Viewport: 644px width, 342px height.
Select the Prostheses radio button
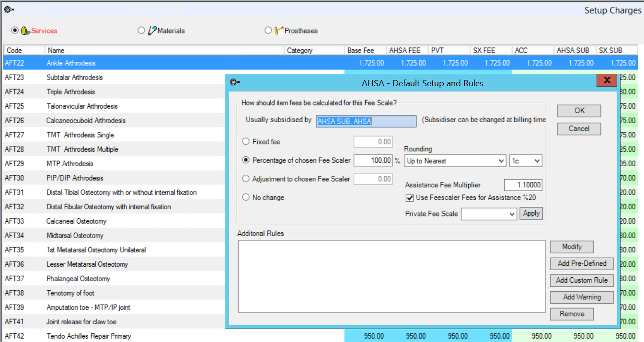pos(268,30)
